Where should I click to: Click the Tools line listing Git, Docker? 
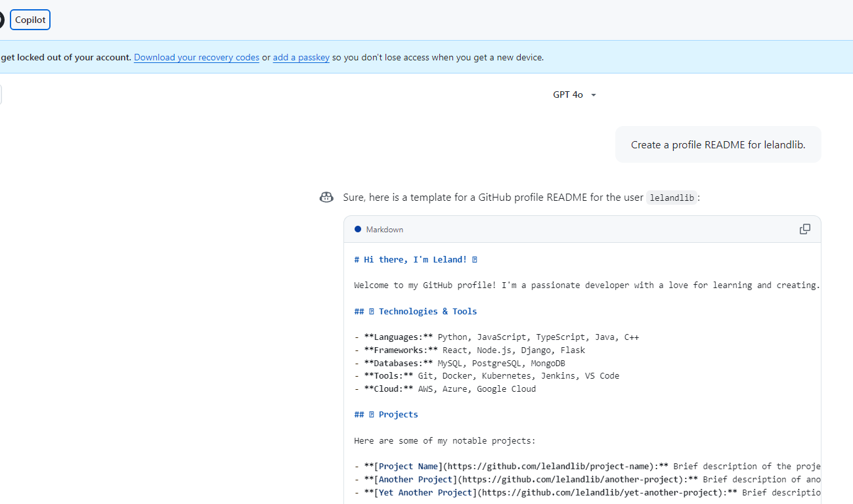(x=487, y=376)
